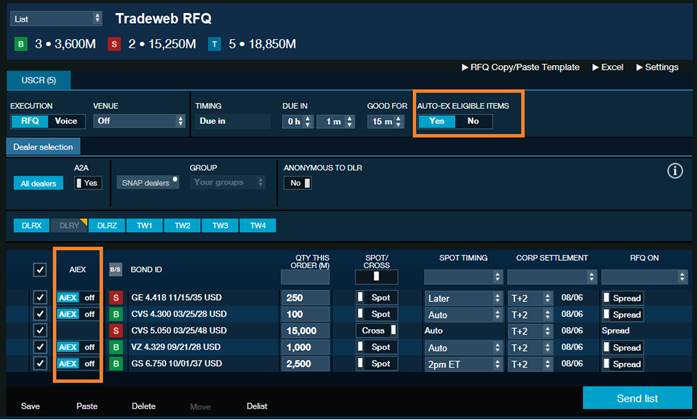Uncheck the CVS 4.300 row checkbox
Image resolution: width=697 pixels, height=420 pixels.
(x=40, y=314)
